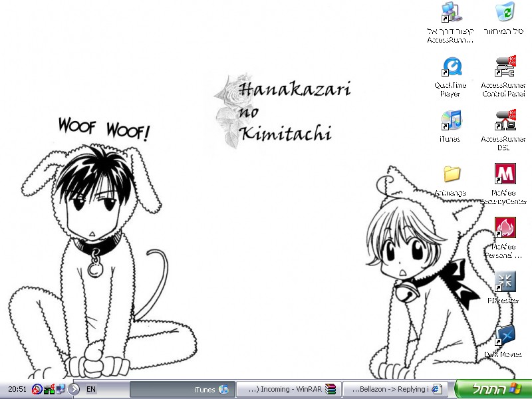Launch the PIXresizer shortcut
Image resolution: width=532 pixels, height=399 pixels.
tap(505, 282)
